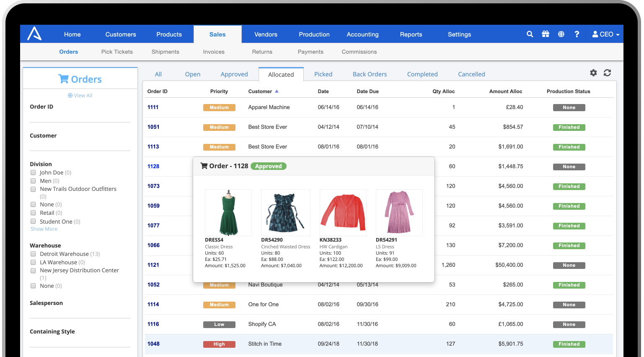Click the High priority red badge
Viewport: 644px width, 357px height.
[219, 344]
